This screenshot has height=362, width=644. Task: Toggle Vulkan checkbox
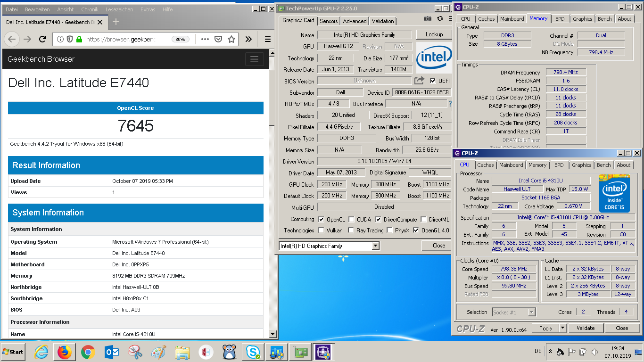click(321, 230)
